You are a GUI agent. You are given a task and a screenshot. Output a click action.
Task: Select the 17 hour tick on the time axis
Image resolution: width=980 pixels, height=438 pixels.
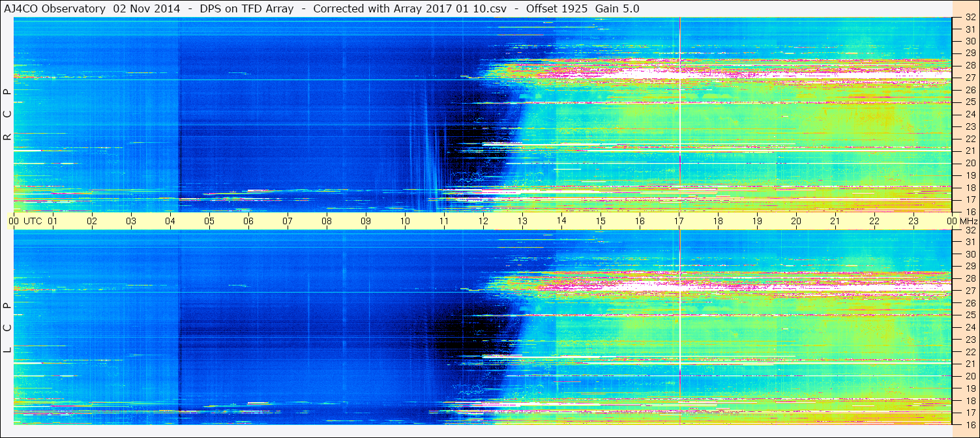point(679,221)
